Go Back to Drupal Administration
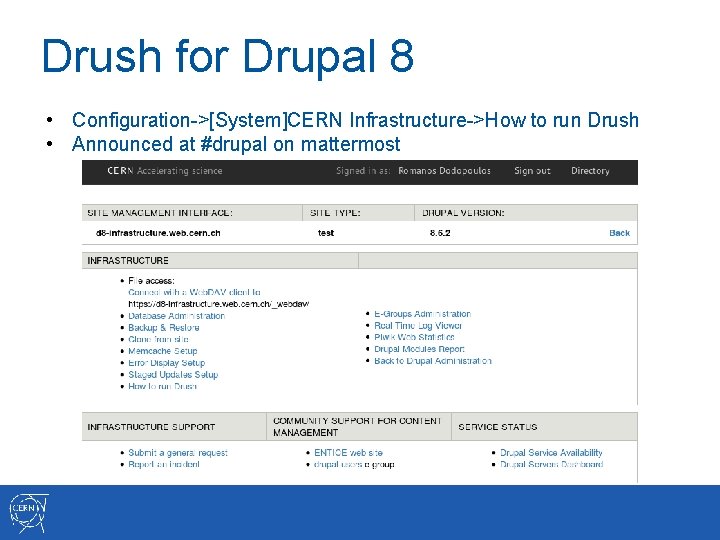 (x=433, y=361)
